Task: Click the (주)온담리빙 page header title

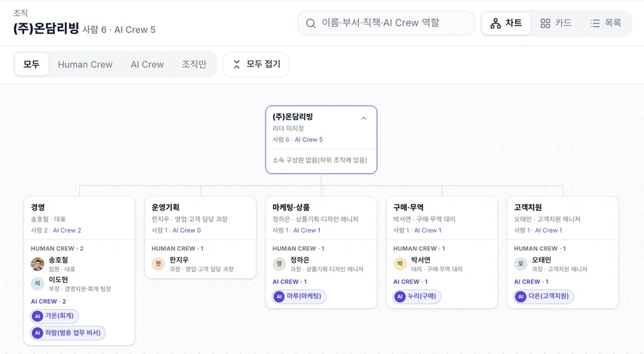Action: pyautogui.click(x=46, y=28)
